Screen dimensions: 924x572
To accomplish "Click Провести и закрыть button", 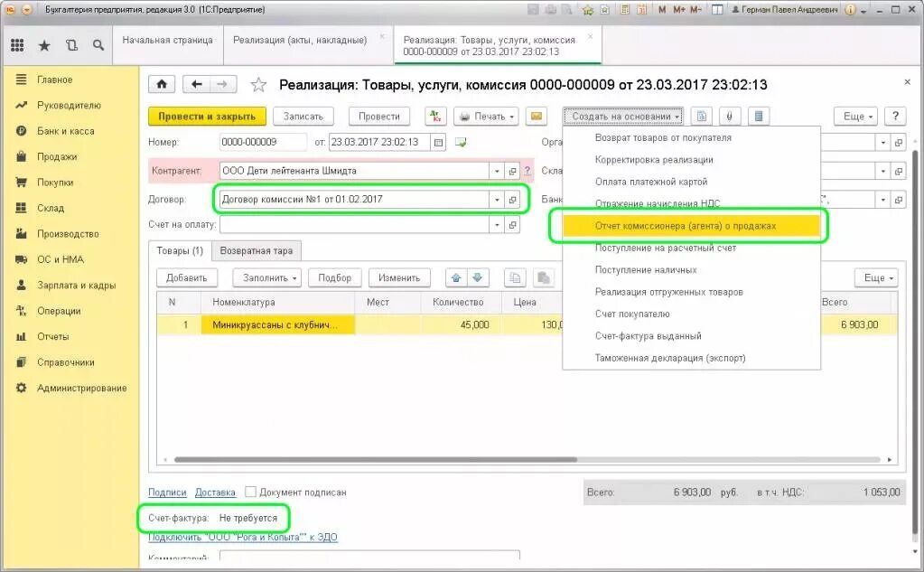I will coord(207,117).
